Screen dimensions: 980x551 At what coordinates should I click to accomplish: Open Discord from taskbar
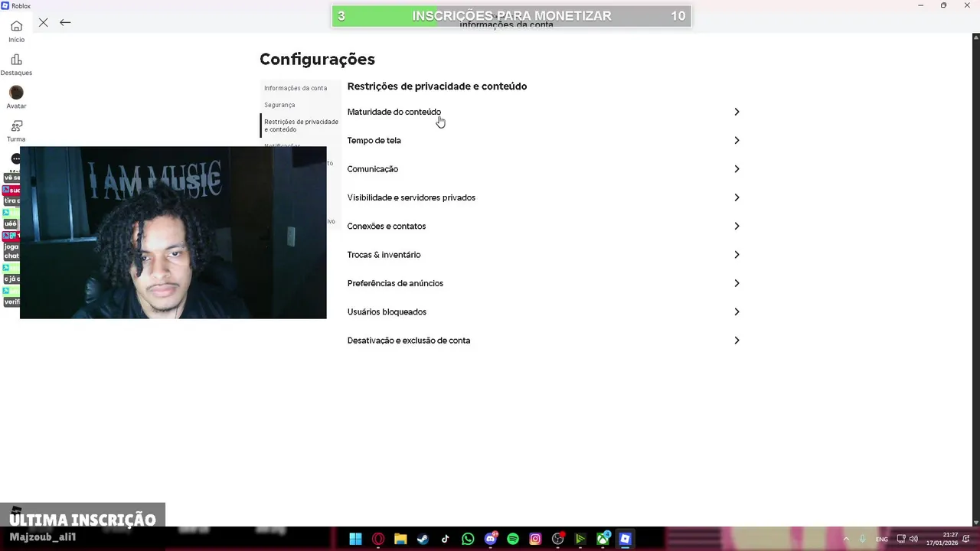point(491,539)
